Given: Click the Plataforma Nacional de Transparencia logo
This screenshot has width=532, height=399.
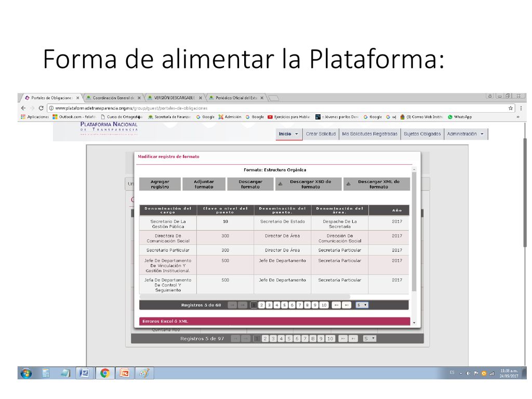Looking at the screenshot, I should click(109, 129).
